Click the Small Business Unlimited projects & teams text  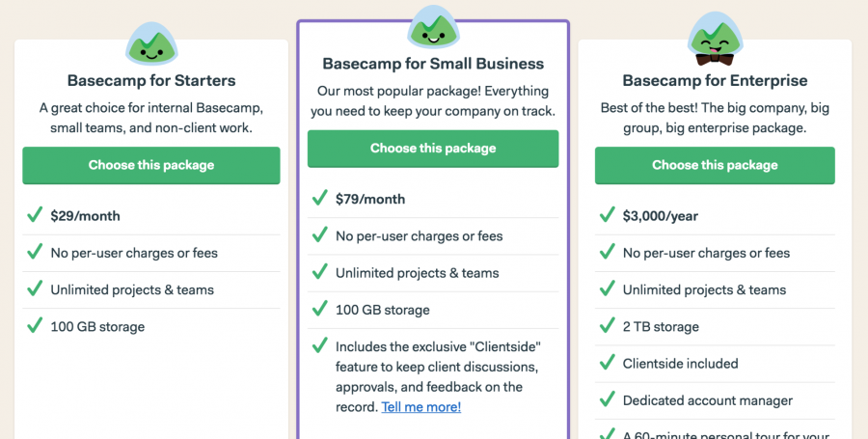pos(417,273)
